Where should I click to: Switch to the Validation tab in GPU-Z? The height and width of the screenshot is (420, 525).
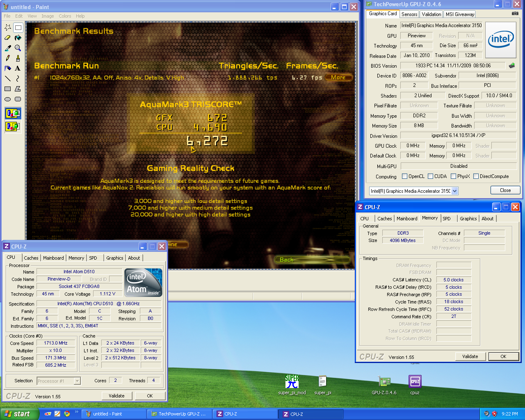tap(431, 14)
